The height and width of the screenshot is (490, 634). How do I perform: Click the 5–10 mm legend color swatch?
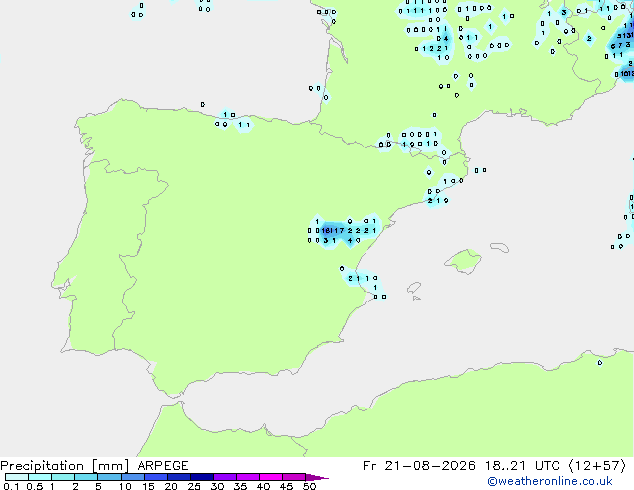point(109,477)
